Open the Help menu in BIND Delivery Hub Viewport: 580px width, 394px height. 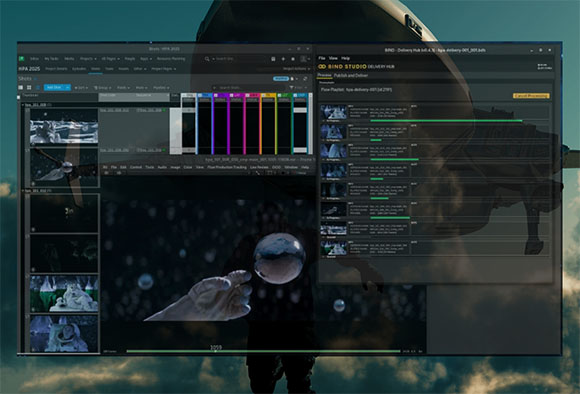[x=345, y=58]
